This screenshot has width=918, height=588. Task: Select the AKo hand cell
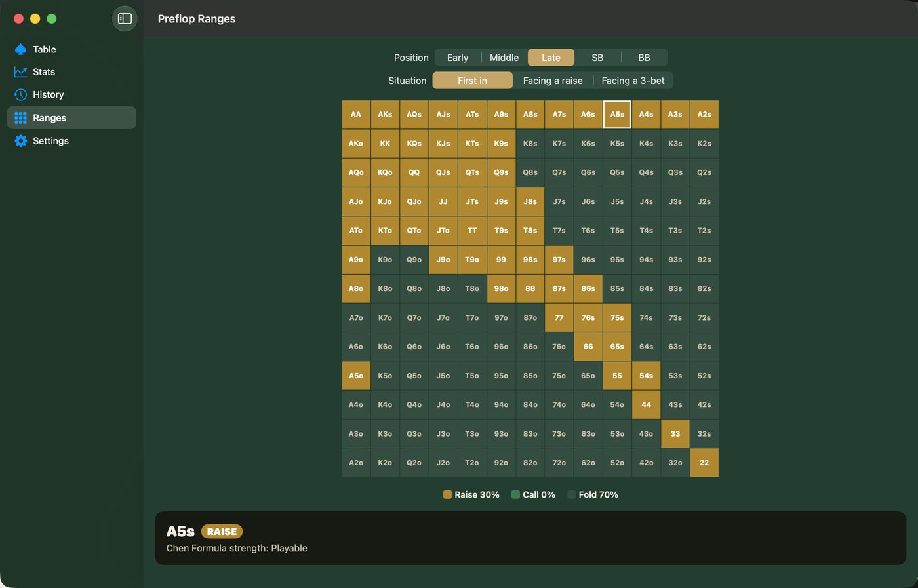356,144
